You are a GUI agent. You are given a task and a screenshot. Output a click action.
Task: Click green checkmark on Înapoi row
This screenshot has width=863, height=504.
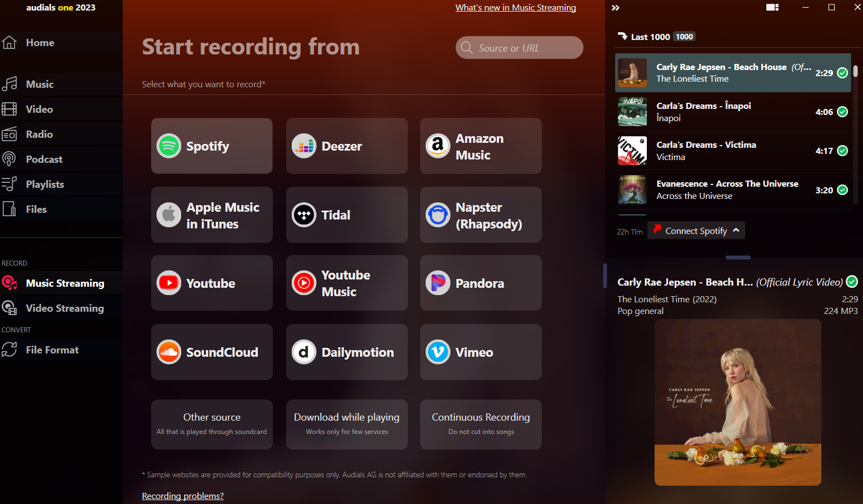tap(842, 112)
